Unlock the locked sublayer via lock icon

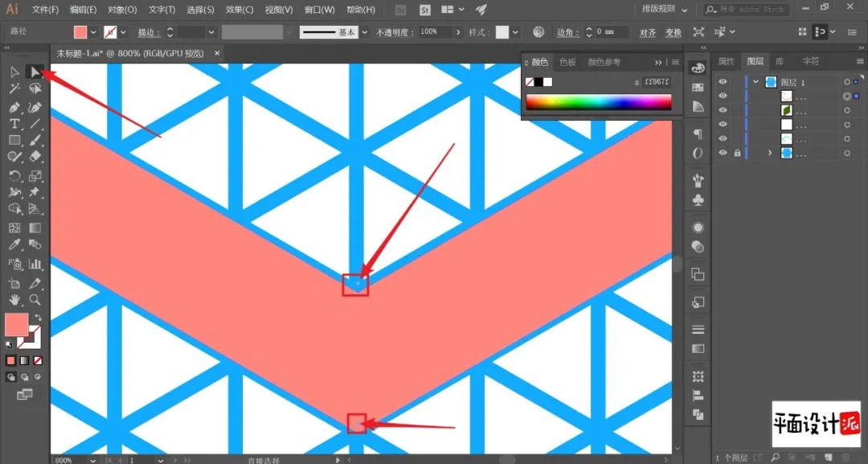click(737, 153)
